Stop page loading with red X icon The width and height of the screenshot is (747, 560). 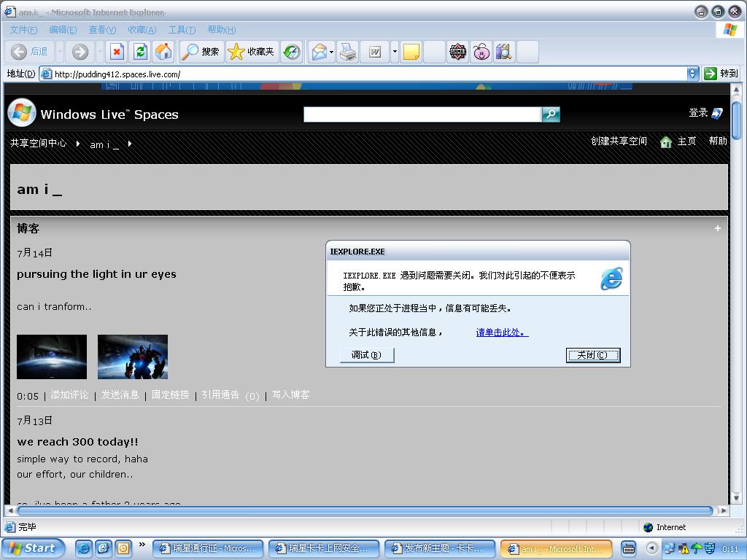116,52
